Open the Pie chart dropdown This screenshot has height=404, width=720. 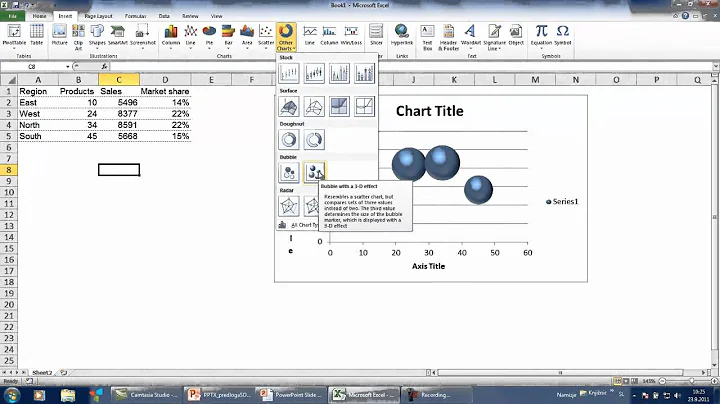(209, 37)
